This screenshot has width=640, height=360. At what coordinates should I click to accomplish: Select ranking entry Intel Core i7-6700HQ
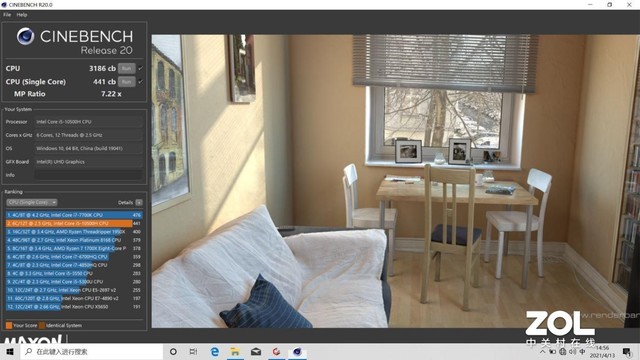(x=74, y=257)
